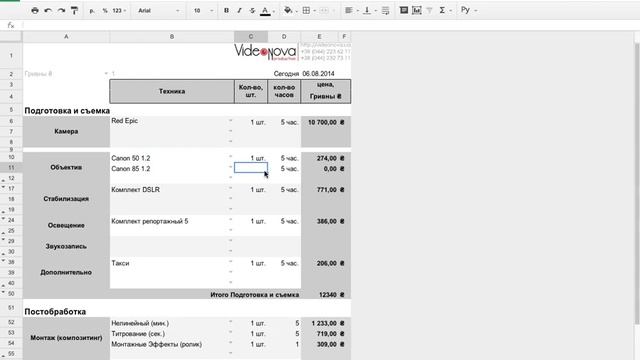The height and width of the screenshot is (360, 640).
Task: Open the Гривны currency dropdown in row 2
Action: click(106, 73)
